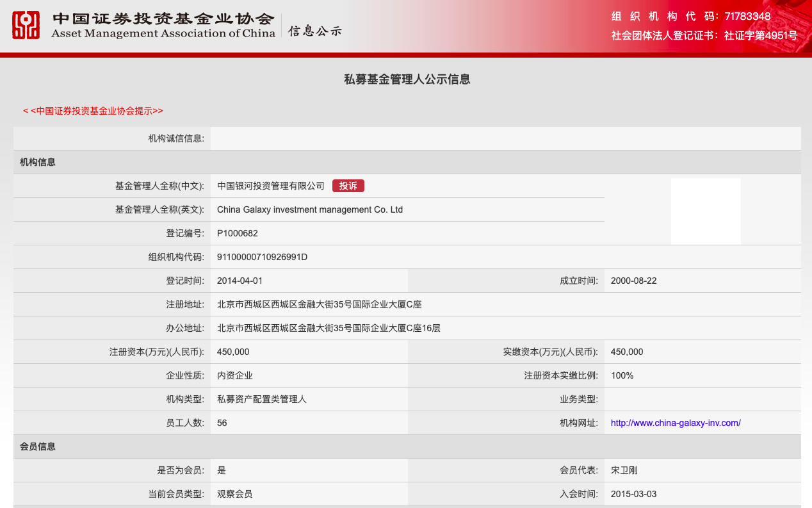Click the 社证字第4951号 certificate text
The height and width of the screenshot is (508, 812).
pyautogui.click(x=761, y=35)
